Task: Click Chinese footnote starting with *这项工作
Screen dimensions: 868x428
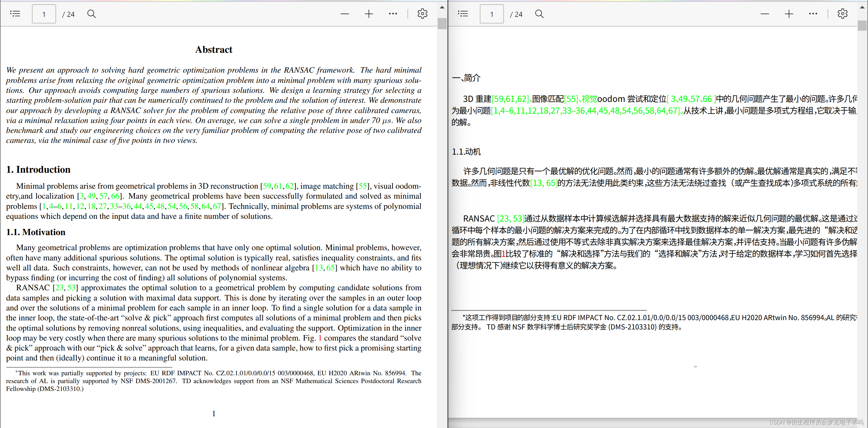Action: click(x=654, y=322)
